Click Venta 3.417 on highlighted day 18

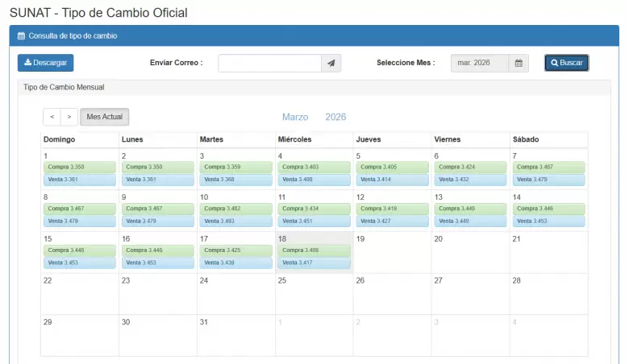pos(314,263)
